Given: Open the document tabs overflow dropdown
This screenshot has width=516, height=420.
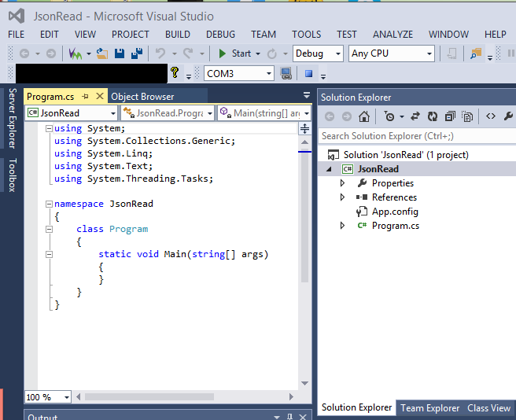Looking at the screenshot, I should pos(307,95).
